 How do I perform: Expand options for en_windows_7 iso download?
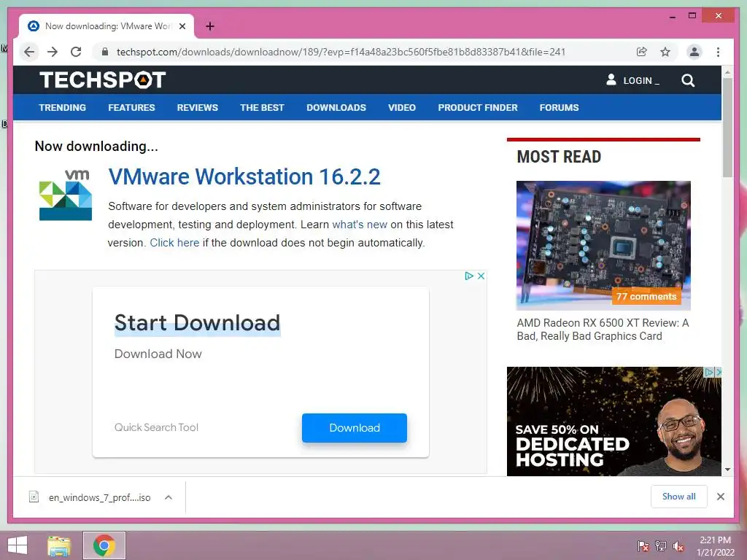pyautogui.click(x=169, y=497)
